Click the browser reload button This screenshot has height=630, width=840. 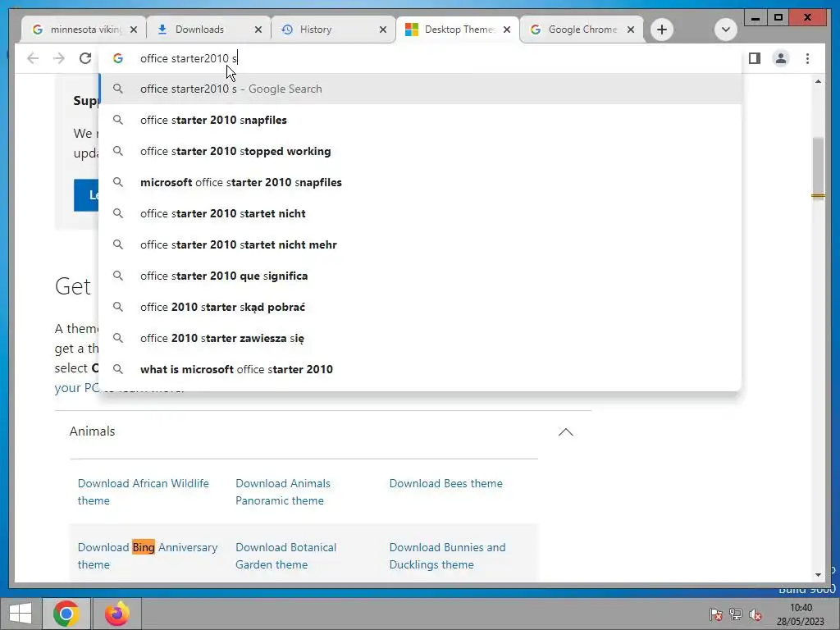(x=85, y=58)
